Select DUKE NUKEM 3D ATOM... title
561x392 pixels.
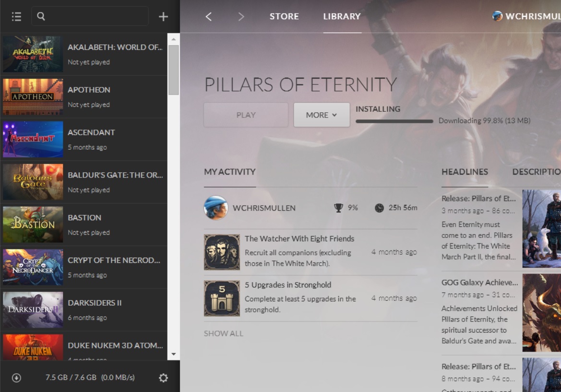115,345
